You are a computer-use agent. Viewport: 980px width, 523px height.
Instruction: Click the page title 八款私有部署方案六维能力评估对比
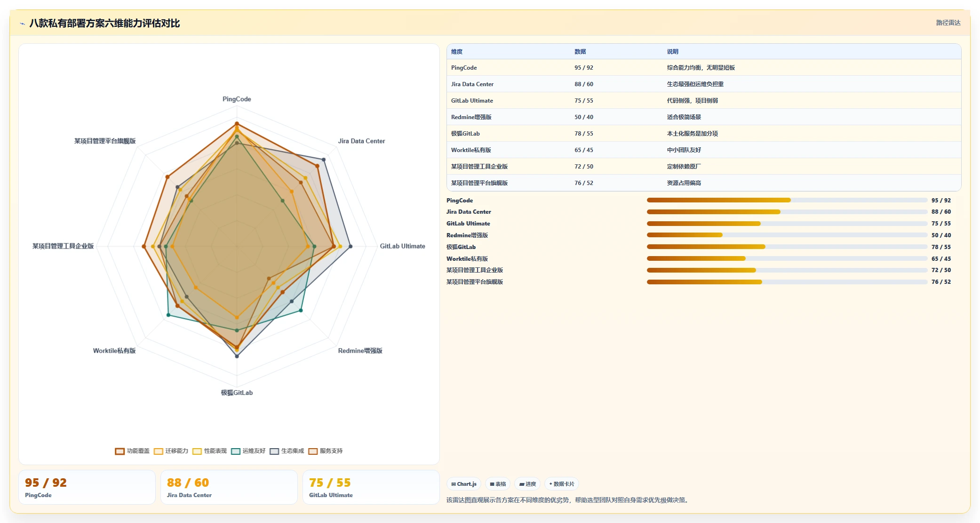tap(104, 24)
